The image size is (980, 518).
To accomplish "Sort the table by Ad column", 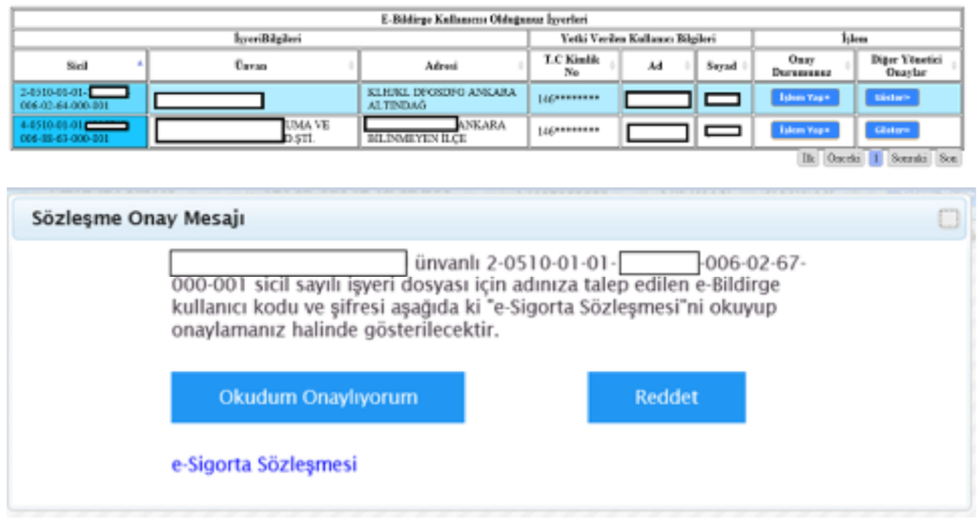I will 658,66.
